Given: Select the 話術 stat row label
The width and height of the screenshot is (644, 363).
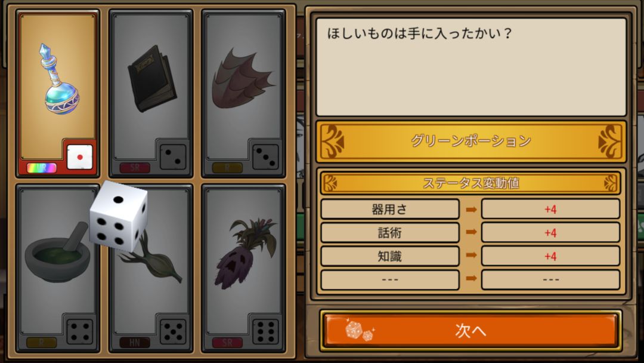Looking at the screenshot, I should 389,233.
